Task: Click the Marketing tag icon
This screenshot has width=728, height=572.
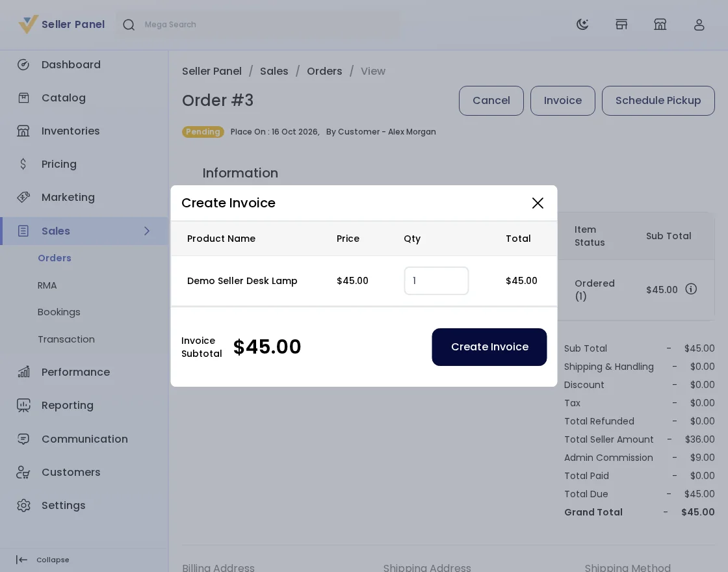Action: 23,198
